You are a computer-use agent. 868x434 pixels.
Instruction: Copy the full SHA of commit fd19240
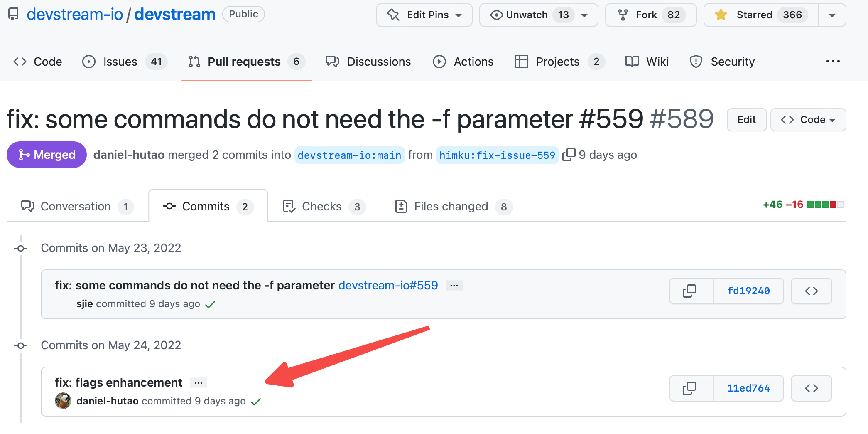690,291
